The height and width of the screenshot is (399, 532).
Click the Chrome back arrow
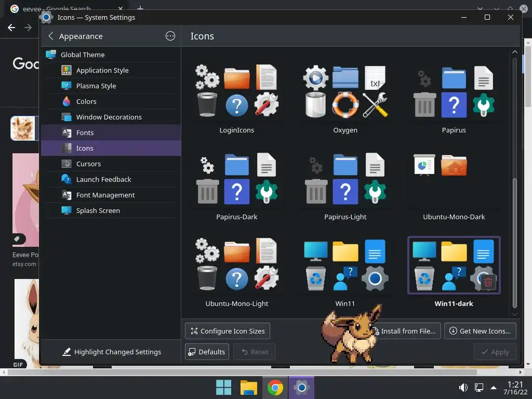(11, 28)
